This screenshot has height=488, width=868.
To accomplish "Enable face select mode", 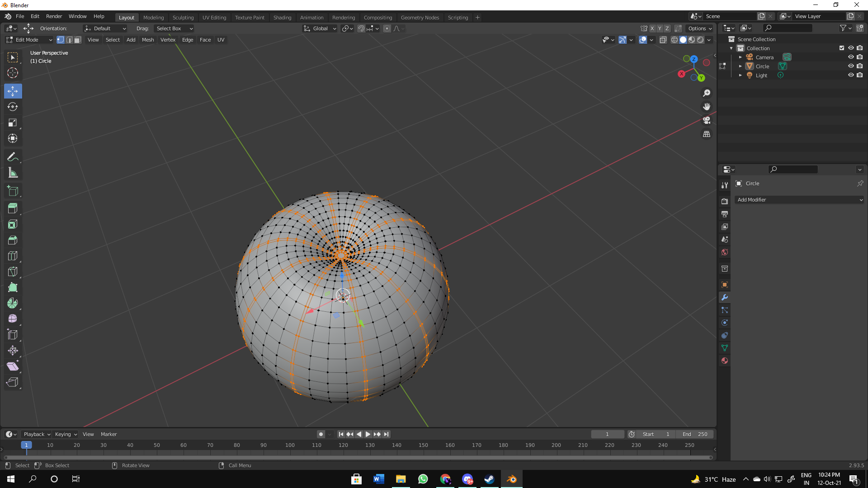I will pyautogui.click(x=78, y=40).
